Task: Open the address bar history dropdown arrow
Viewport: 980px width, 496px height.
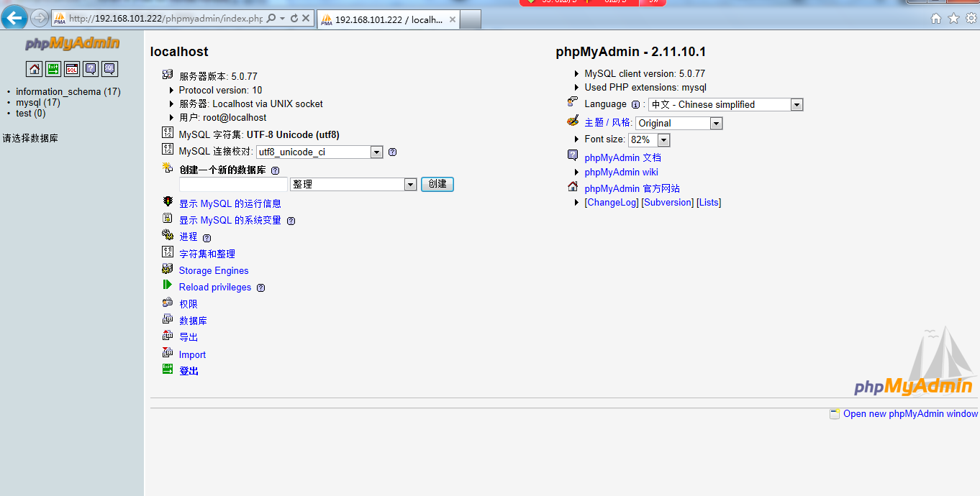Action: point(283,19)
